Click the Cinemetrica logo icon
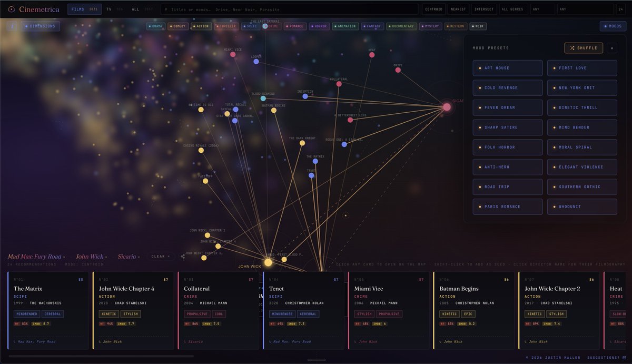The width and height of the screenshot is (632, 364). pyautogui.click(x=12, y=9)
